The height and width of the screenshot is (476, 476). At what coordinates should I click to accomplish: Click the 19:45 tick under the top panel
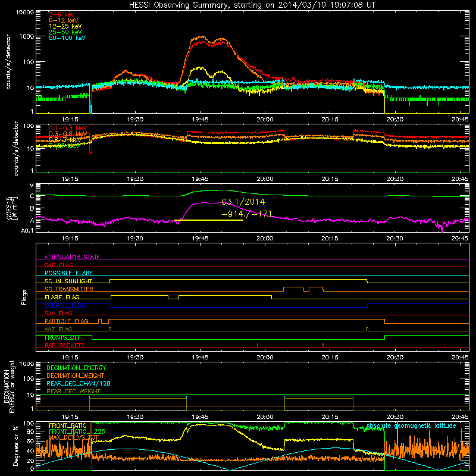tap(200, 120)
